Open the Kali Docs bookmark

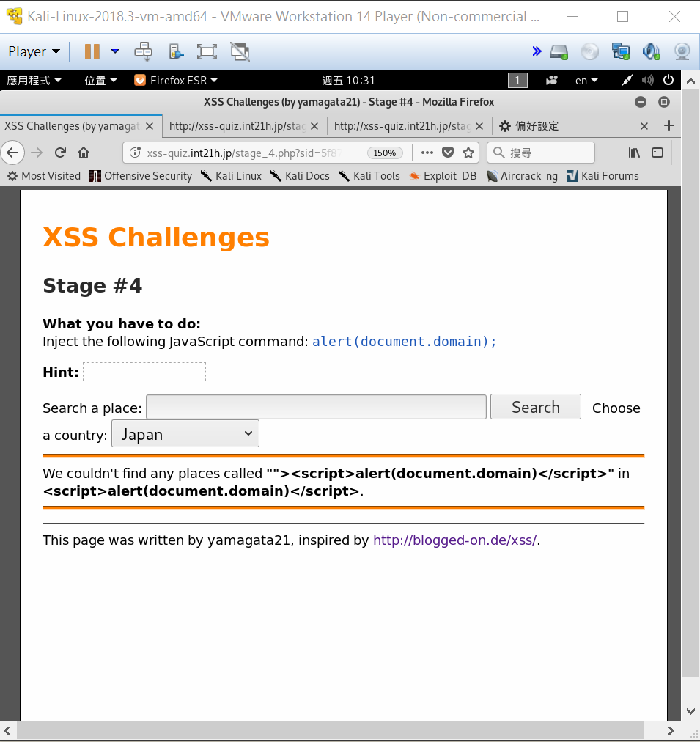[x=299, y=176]
